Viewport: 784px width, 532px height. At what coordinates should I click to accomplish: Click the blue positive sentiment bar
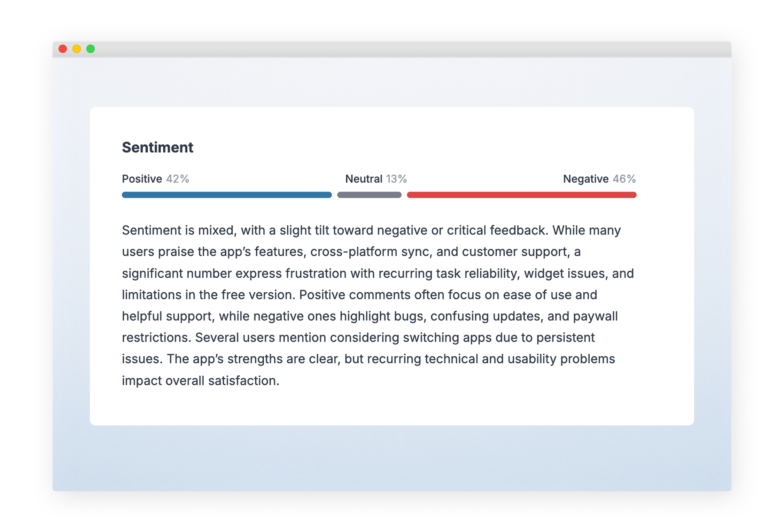coord(227,195)
